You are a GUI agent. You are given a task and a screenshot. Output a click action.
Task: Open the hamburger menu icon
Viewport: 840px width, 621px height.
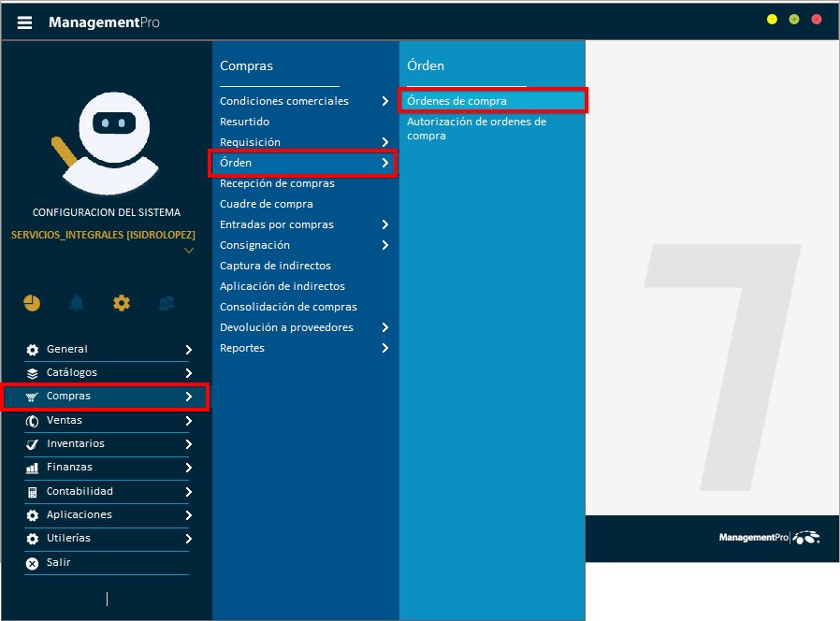click(24, 22)
